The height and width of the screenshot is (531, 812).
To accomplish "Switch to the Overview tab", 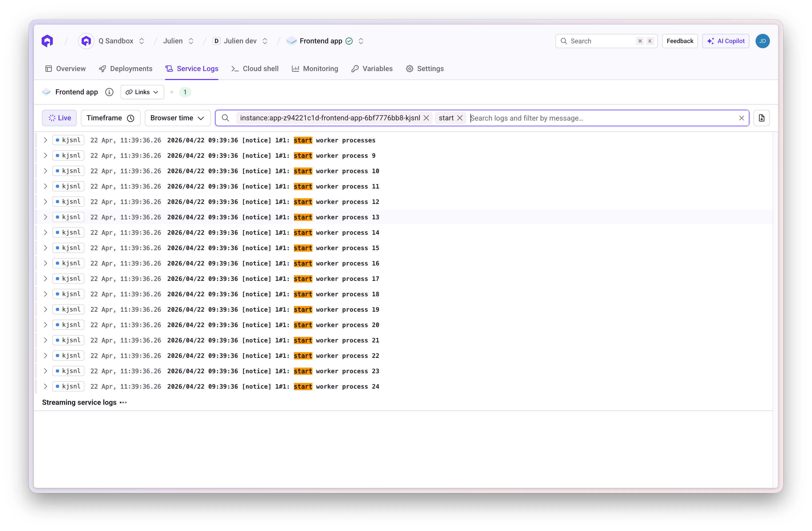I will click(x=65, y=68).
